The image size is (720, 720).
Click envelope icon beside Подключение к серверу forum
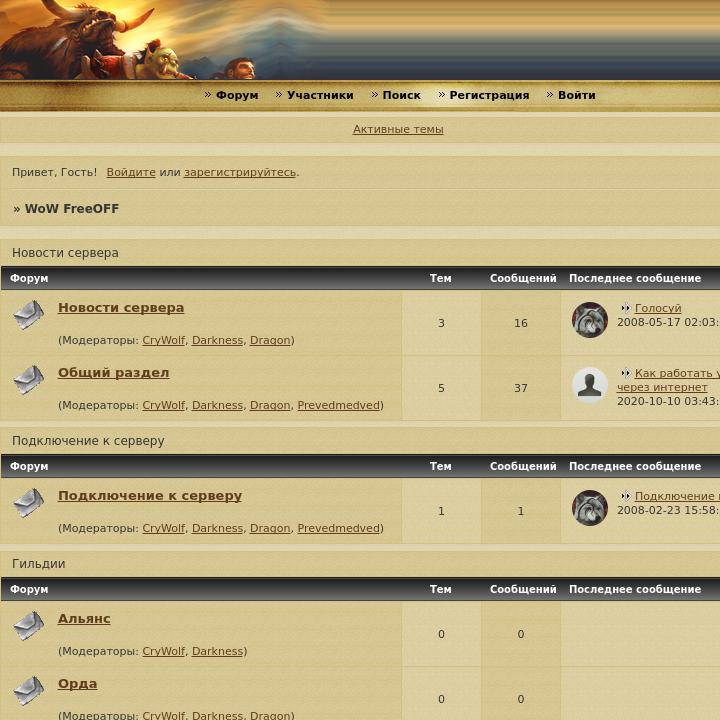click(28, 503)
